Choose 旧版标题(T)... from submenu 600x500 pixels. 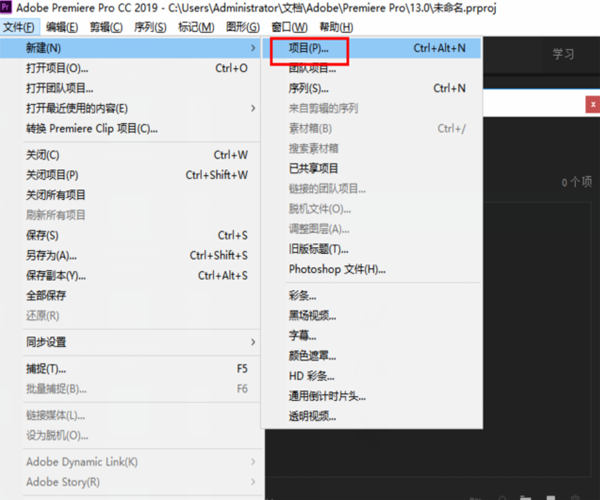tap(372, 249)
